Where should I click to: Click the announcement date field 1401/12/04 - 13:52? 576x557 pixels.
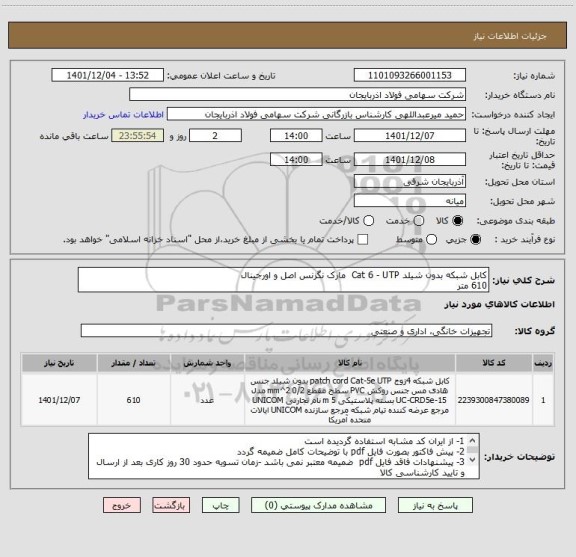pos(108,75)
